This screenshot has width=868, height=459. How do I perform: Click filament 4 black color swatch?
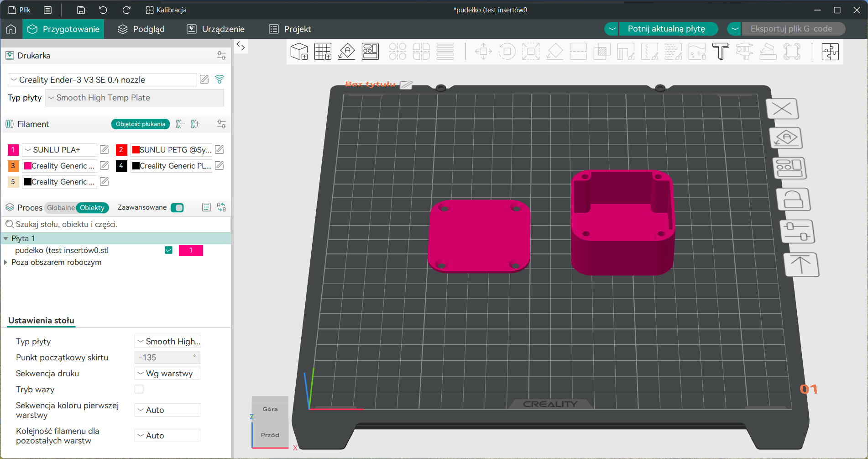coord(121,166)
